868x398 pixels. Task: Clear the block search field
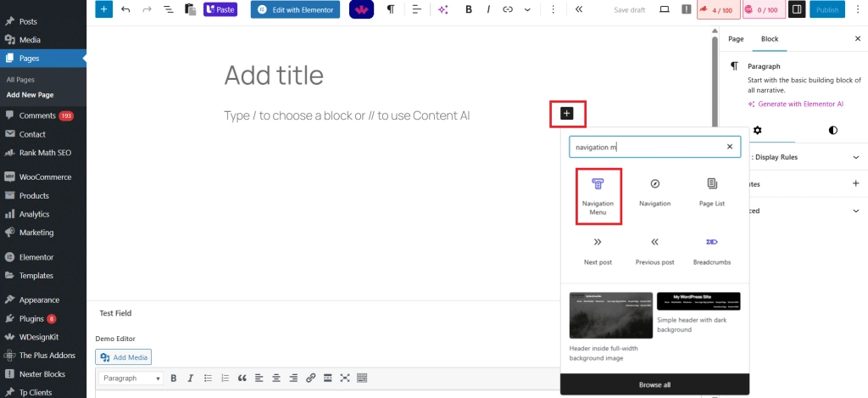729,147
